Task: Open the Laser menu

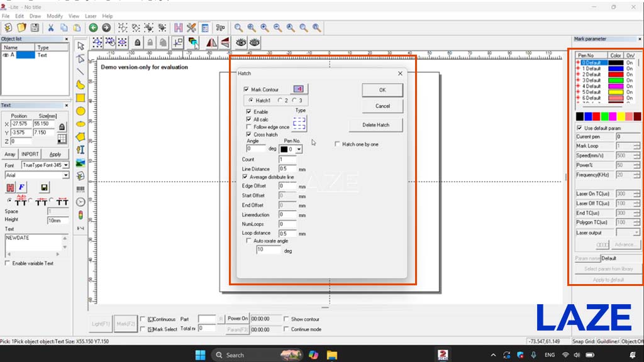Action: click(91, 16)
